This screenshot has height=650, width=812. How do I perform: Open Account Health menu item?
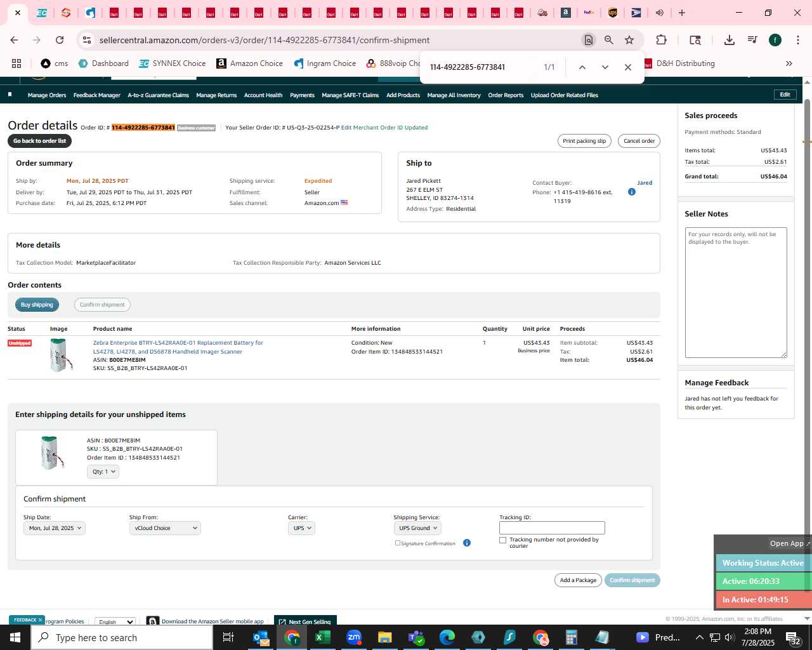[x=263, y=95]
